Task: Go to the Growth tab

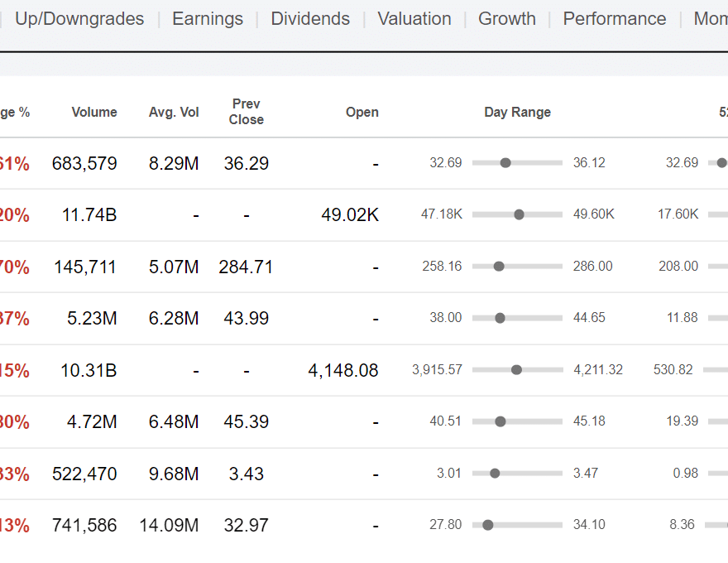Action: tap(507, 19)
